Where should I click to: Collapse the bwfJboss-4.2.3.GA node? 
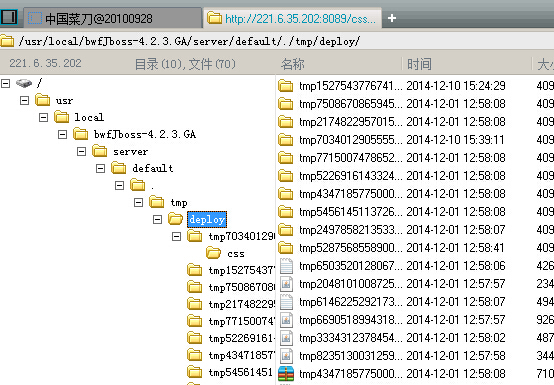pos(63,134)
